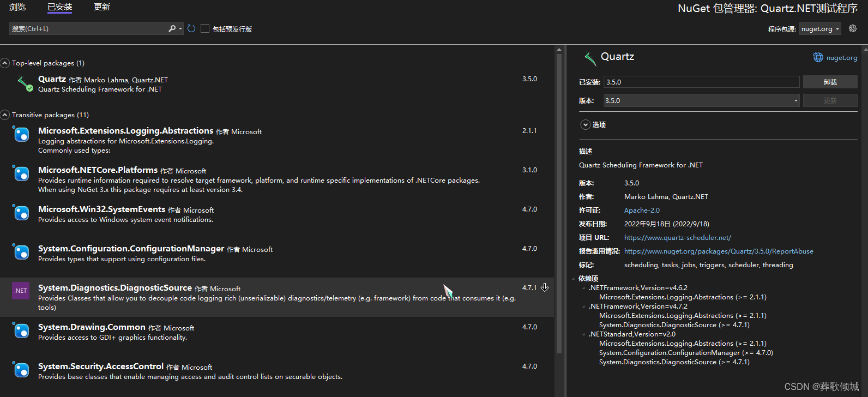Click the Microsoft.Win32.SystemEvents package icon
Viewport: 868px width, 397px height.
21,212
